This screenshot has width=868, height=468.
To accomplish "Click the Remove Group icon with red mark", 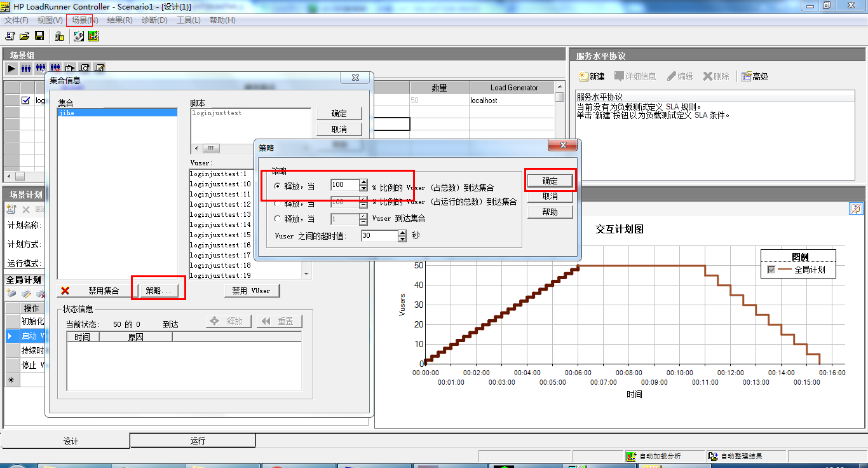I will (55, 68).
